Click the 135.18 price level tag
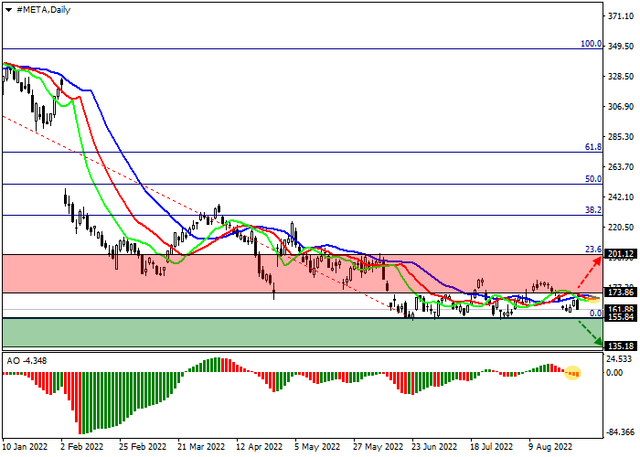This screenshot has width=640, height=457. (620, 346)
